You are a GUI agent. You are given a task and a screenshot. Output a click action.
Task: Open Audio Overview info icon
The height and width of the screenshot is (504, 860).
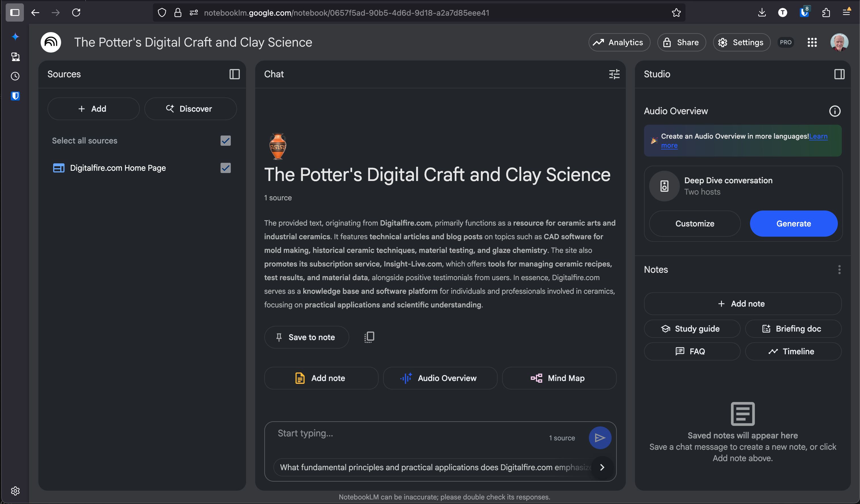(x=835, y=111)
